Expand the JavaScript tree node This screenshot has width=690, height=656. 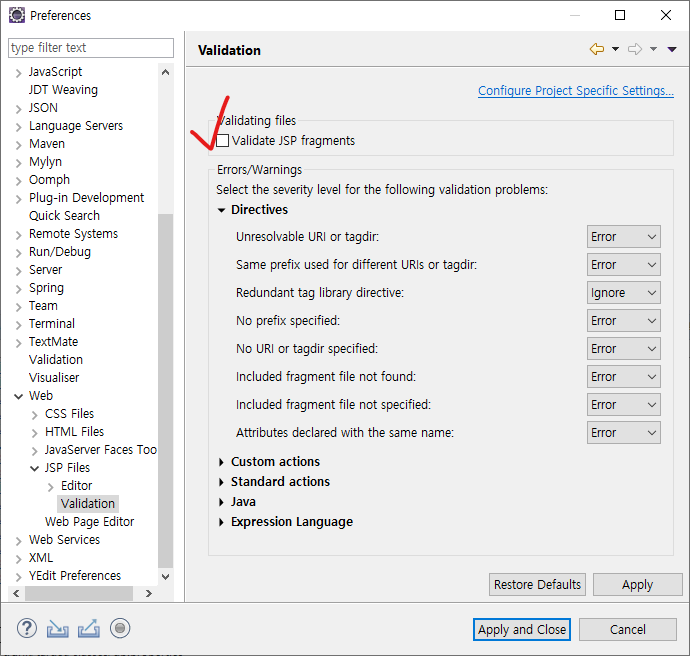click(x=18, y=73)
